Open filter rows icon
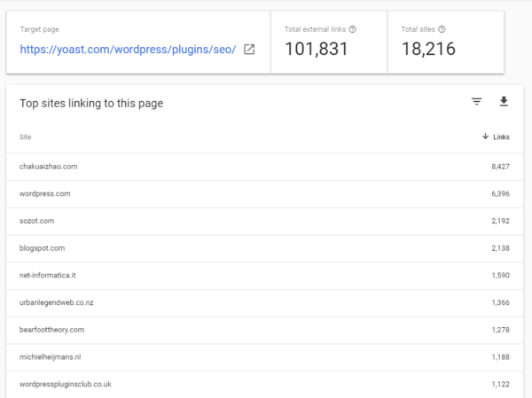This screenshot has height=398, width=532. [x=477, y=101]
